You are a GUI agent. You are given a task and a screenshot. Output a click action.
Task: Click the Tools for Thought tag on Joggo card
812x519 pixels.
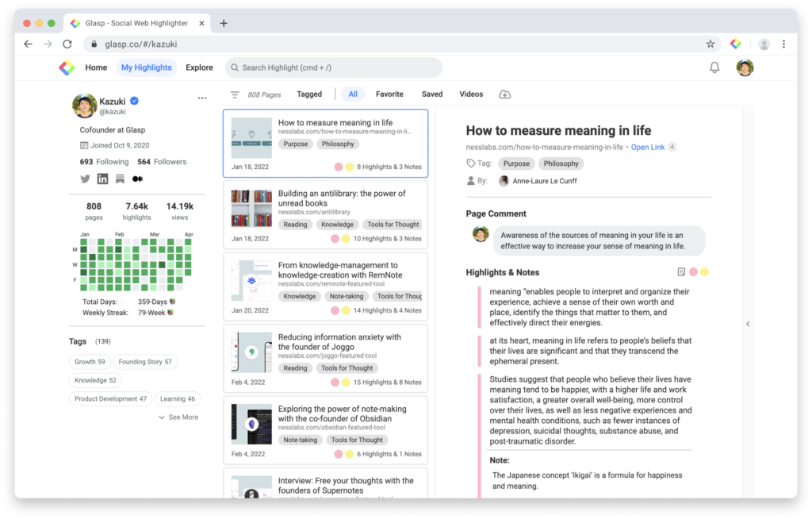(347, 368)
